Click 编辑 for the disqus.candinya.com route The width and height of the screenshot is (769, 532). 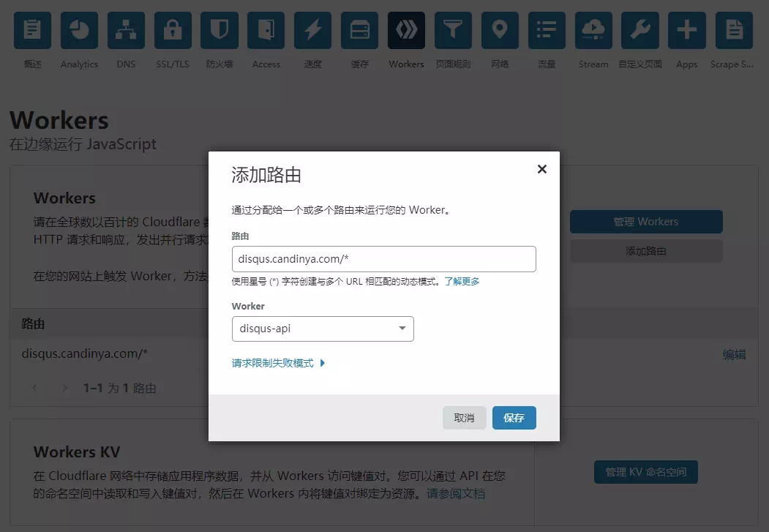[734, 354]
